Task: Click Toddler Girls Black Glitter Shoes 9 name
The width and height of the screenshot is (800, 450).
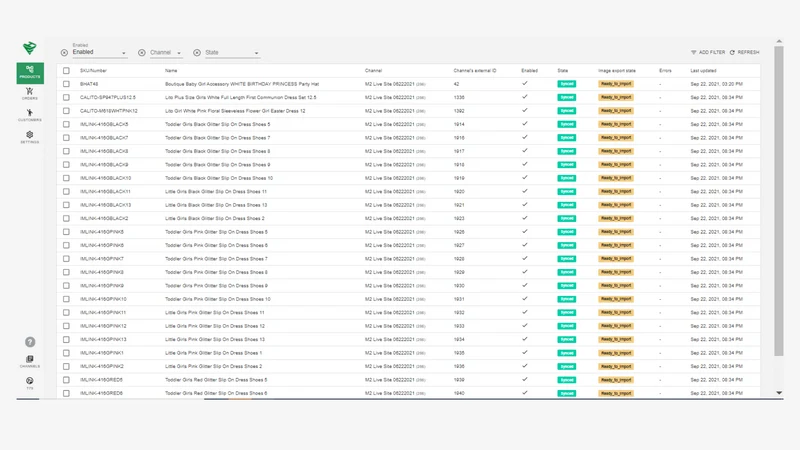Action: point(217,165)
